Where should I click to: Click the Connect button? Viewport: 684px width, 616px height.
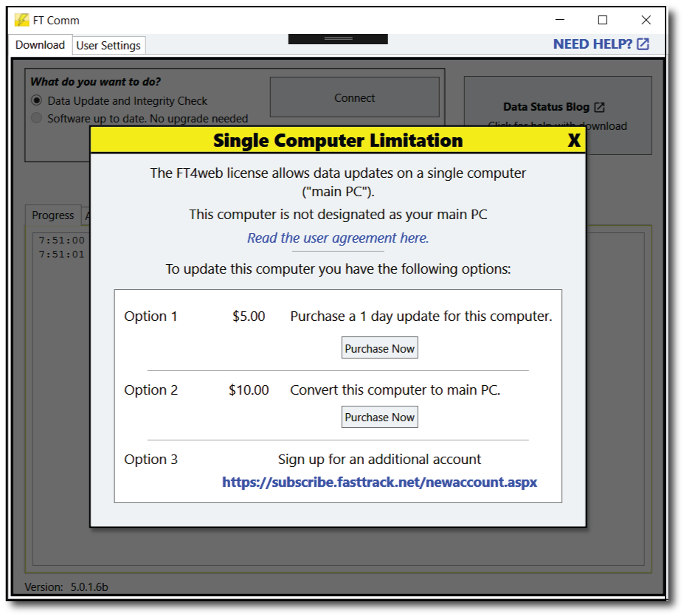coord(355,97)
